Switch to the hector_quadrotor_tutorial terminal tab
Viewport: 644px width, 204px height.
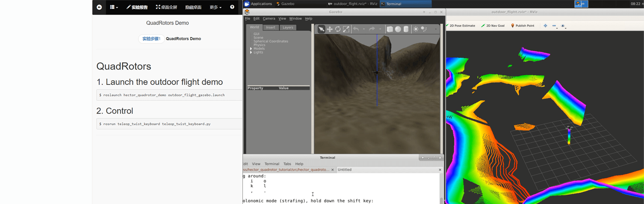point(289,170)
